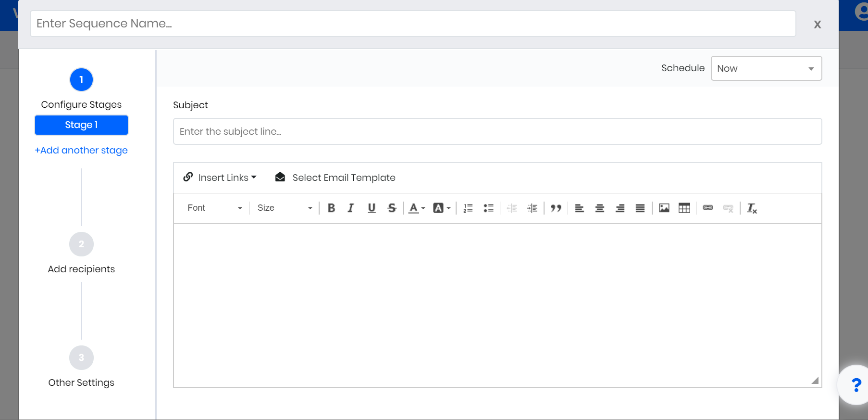Toggle bold formatting in the editor toolbar

coord(331,208)
